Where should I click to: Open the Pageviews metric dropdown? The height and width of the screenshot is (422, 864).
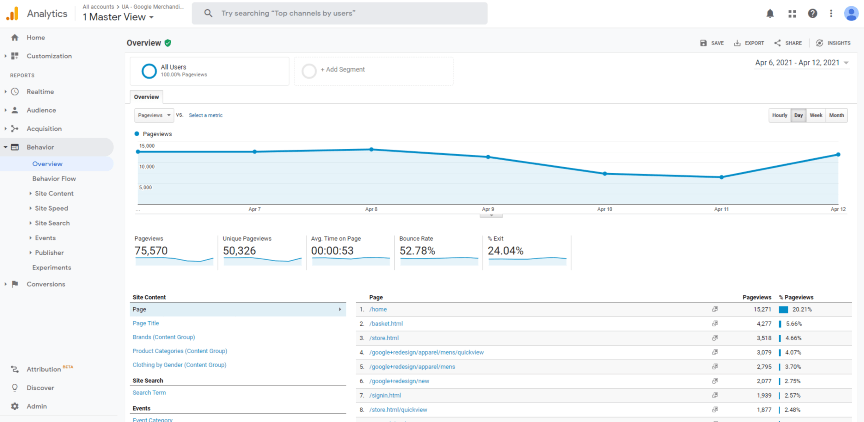click(154, 116)
